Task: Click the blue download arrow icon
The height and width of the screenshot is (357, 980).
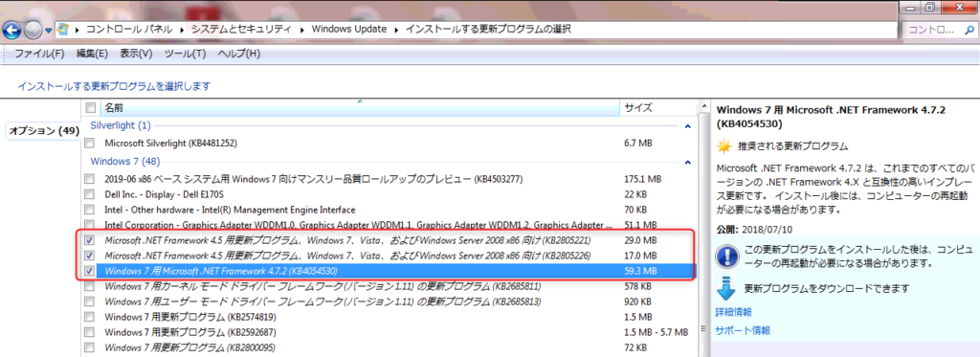Action: (x=726, y=288)
